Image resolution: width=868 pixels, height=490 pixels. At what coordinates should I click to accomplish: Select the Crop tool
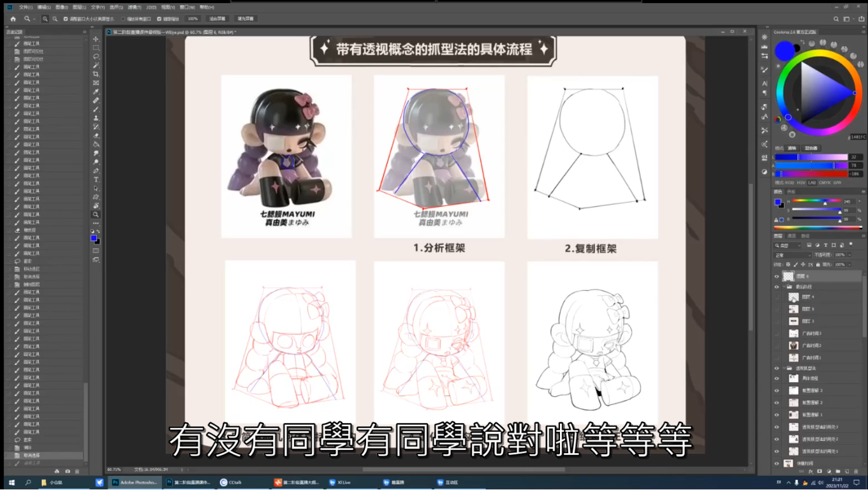coord(96,74)
